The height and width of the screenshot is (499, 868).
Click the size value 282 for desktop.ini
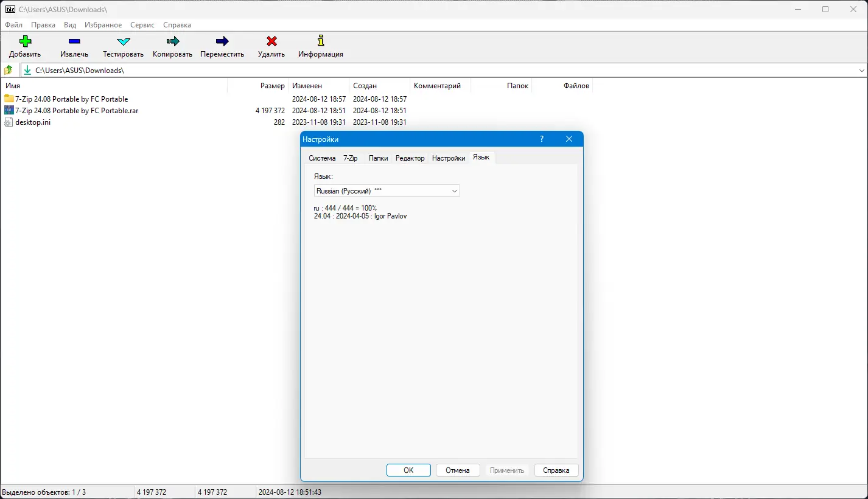(279, 122)
